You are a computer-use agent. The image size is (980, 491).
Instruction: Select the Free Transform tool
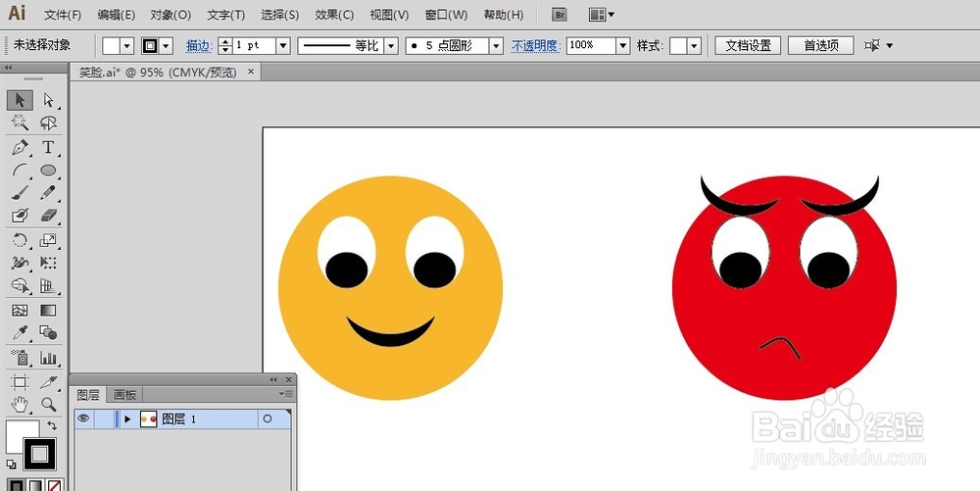[48, 263]
